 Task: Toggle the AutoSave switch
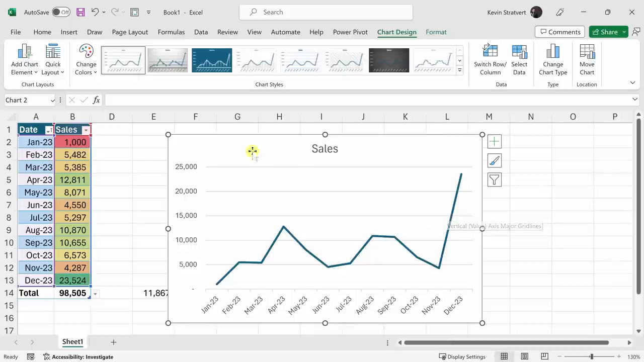point(61,12)
